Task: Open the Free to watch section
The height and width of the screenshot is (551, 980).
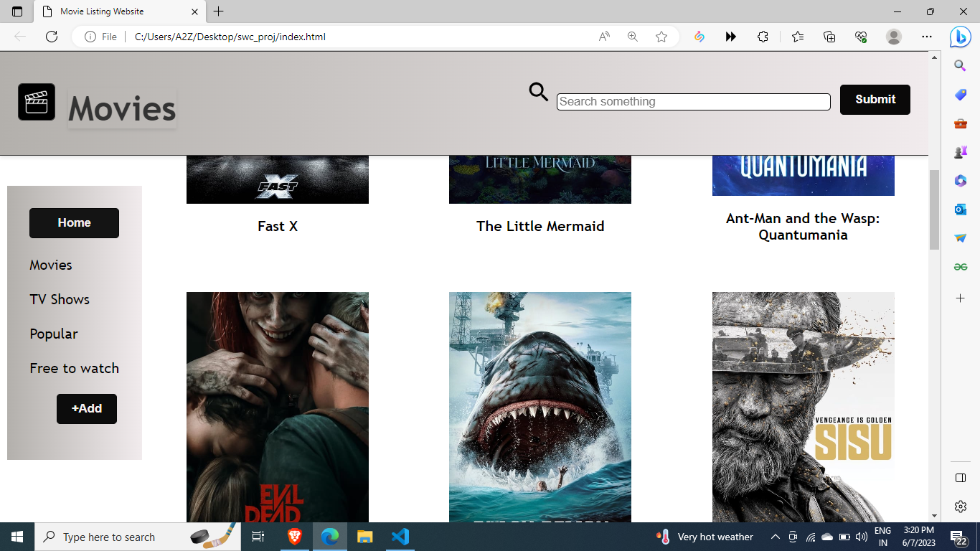Action: pyautogui.click(x=74, y=368)
